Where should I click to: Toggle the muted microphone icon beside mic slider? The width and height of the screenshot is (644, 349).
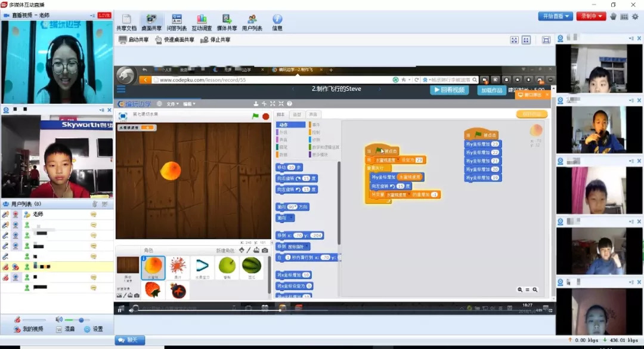click(18, 320)
